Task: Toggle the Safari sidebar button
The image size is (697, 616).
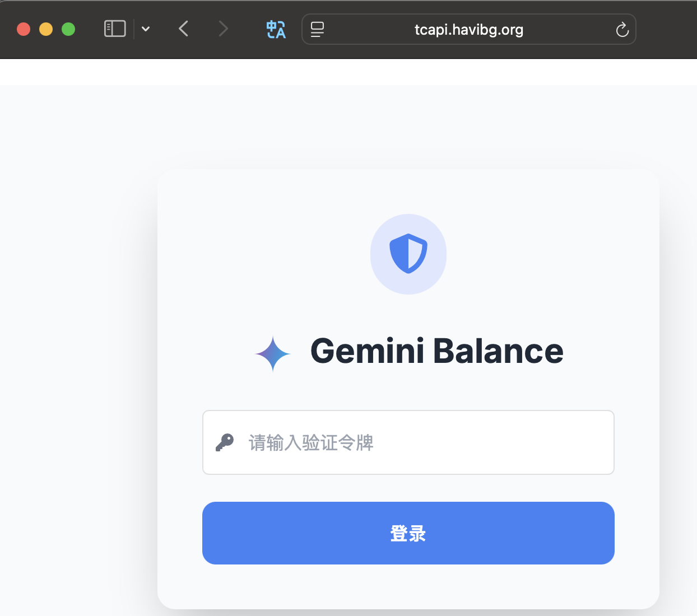Action: 115,29
